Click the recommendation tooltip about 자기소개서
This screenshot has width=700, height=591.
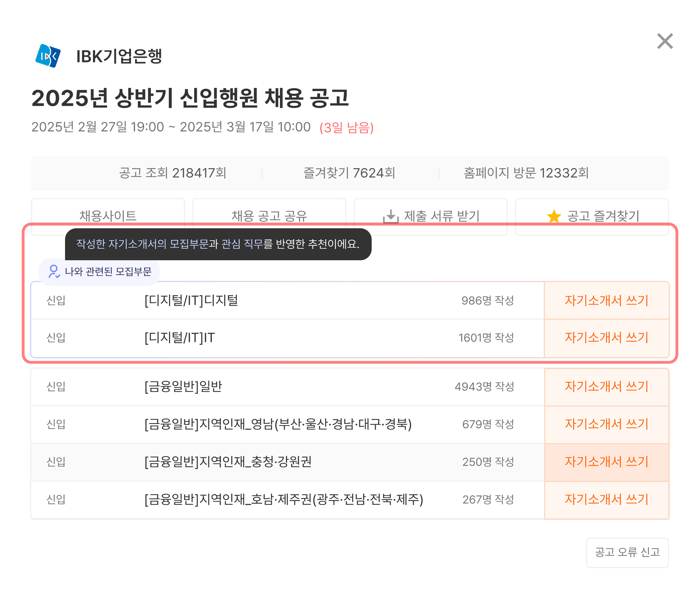(x=218, y=245)
